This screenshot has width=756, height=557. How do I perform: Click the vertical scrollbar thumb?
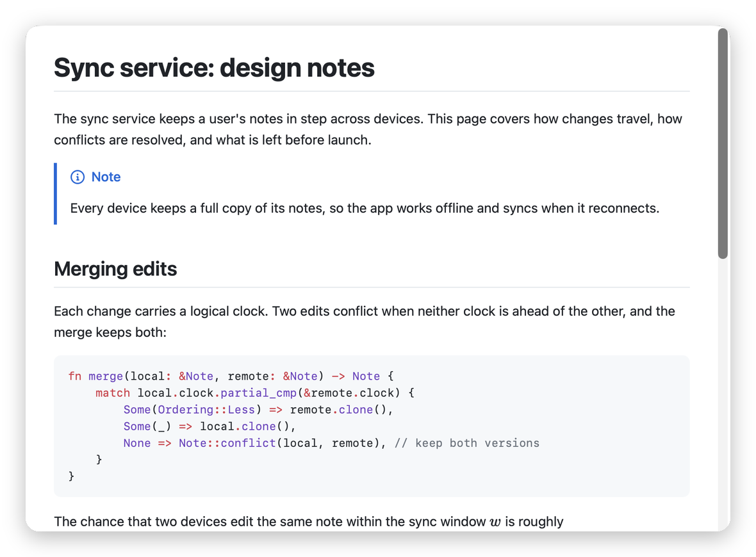[722, 143]
